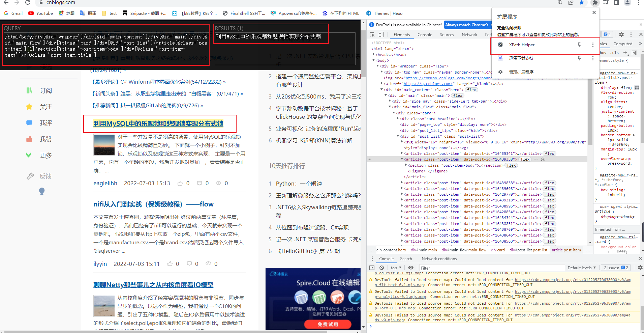
Task: Click the share page icon in address bar
Action: click(x=571, y=3)
